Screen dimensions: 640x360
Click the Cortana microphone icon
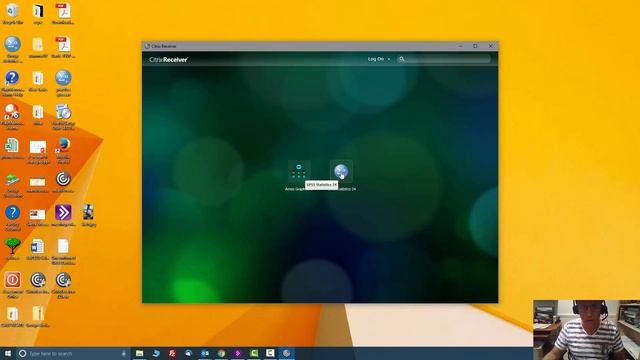pyautogui.click(x=123, y=353)
